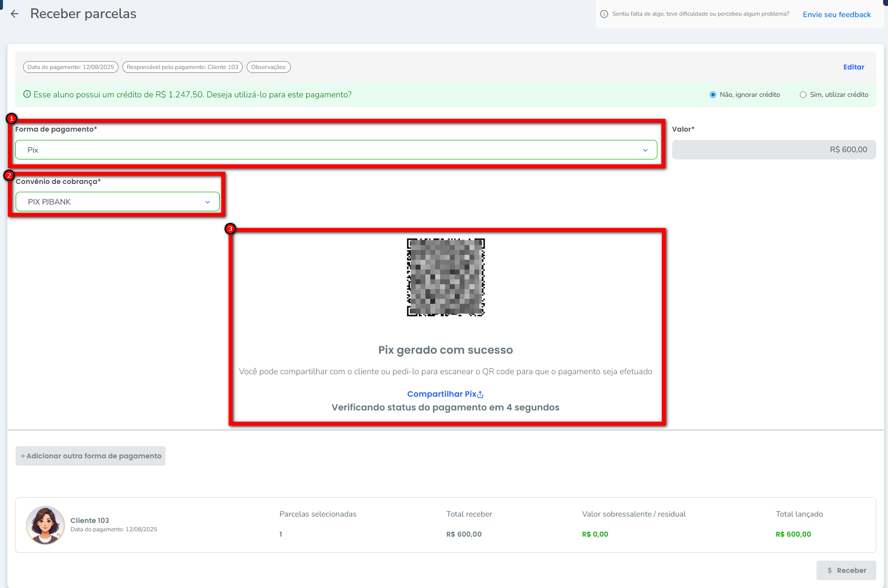Image resolution: width=888 pixels, height=588 pixels.
Task: Click the share icon beside Compartilhar Pix
Action: pos(481,395)
